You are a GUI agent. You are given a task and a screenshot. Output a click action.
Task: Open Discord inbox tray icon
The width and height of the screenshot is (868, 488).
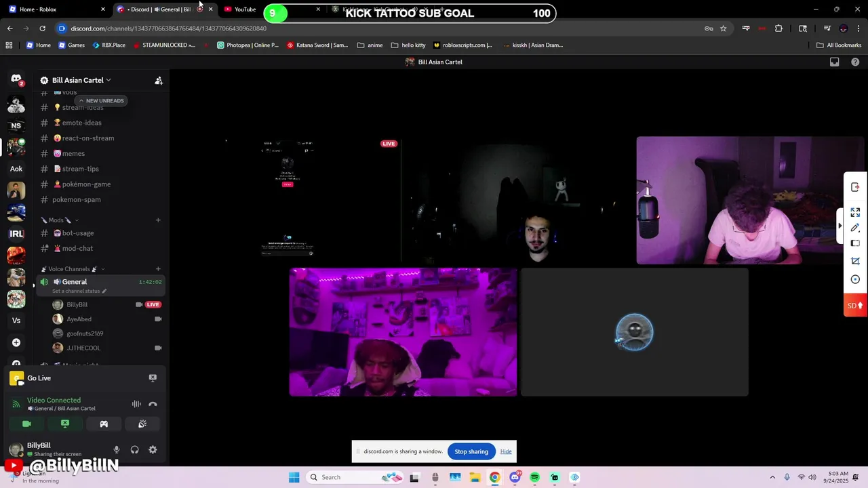835,62
